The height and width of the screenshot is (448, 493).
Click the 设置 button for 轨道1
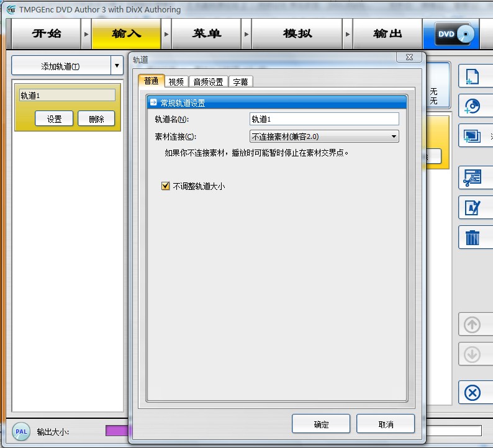54,119
